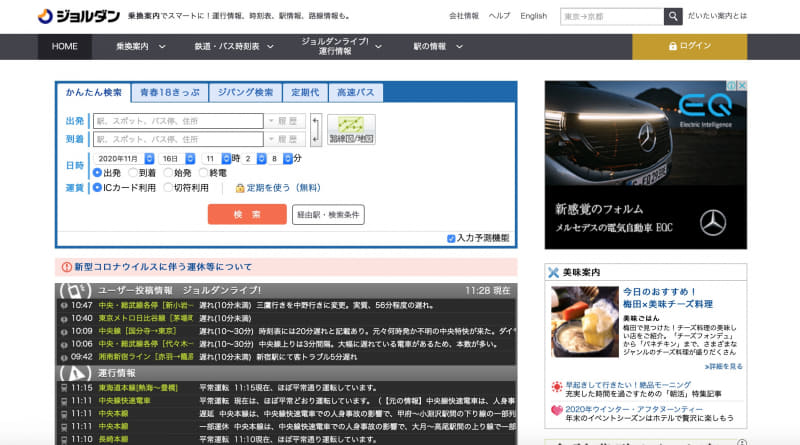
Task: Open 新型コロナウイルスに伴う運休等について notice
Action: pyautogui.click(x=163, y=267)
